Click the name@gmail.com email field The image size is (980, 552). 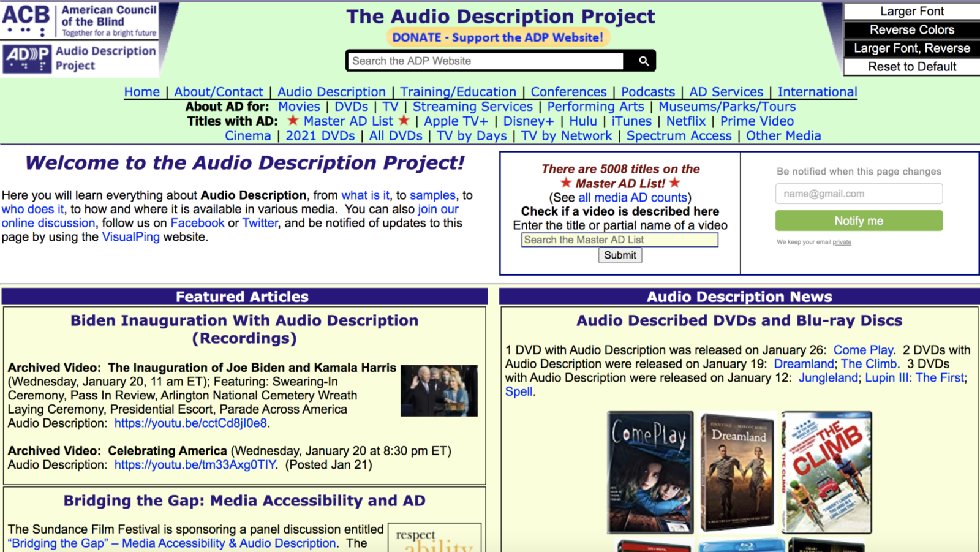coord(859,194)
